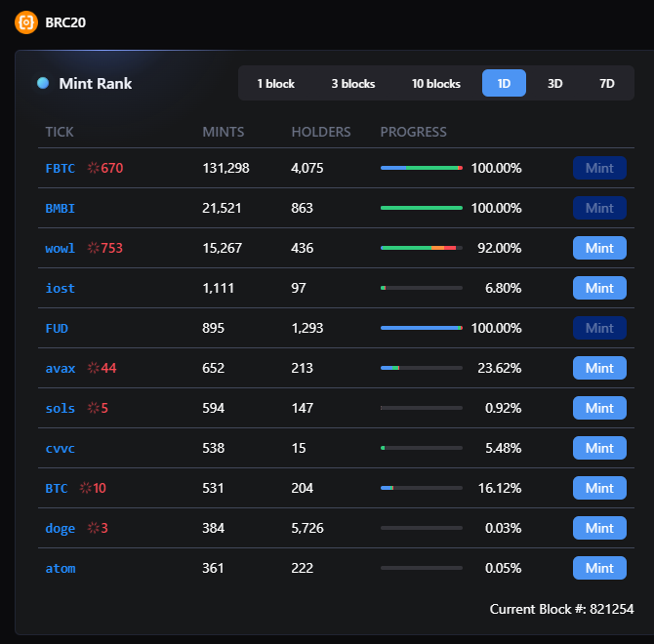Open the BMBI tick link
This screenshot has width=654, height=644.
[x=61, y=208]
